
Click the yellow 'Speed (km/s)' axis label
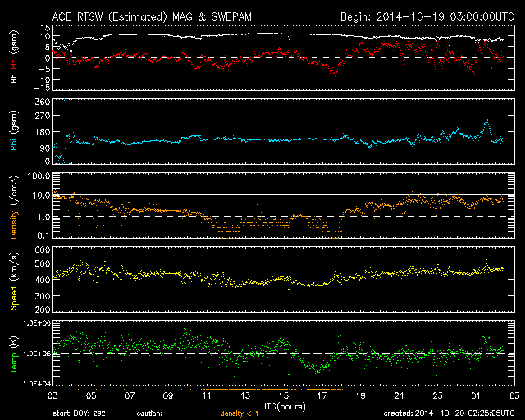click(14, 281)
